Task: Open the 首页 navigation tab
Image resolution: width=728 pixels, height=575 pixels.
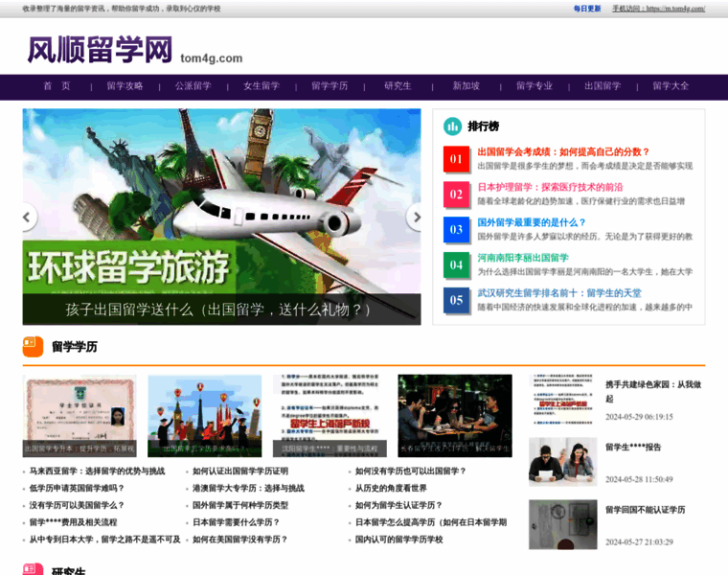Action: coord(57,86)
